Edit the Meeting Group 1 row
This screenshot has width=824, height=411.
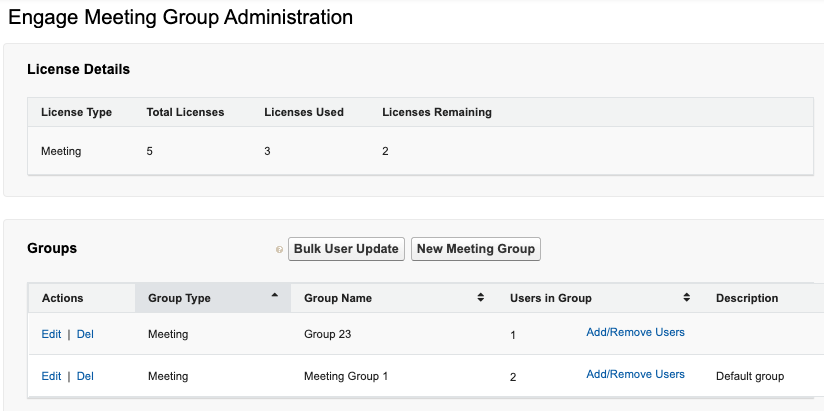pos(51,376)
